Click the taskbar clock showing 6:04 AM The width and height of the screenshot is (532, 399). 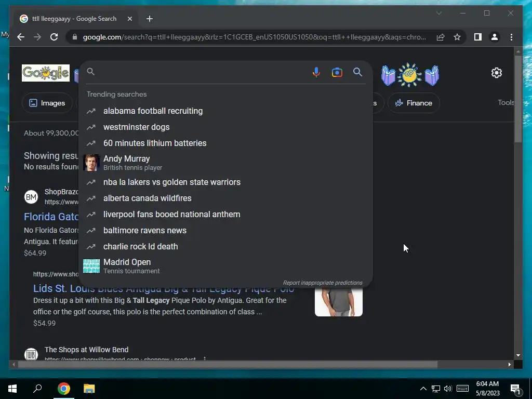pos(487,389)
